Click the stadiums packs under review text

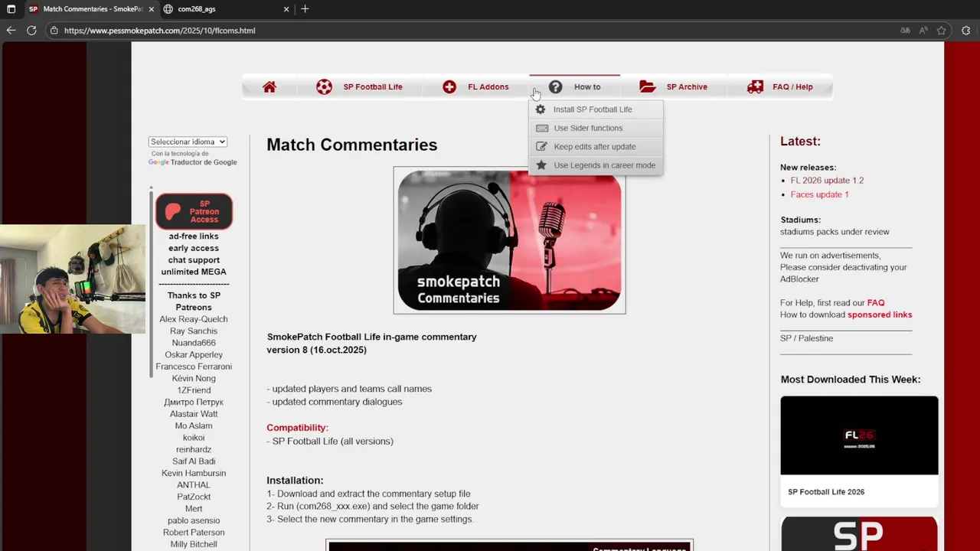pos(835,232)
